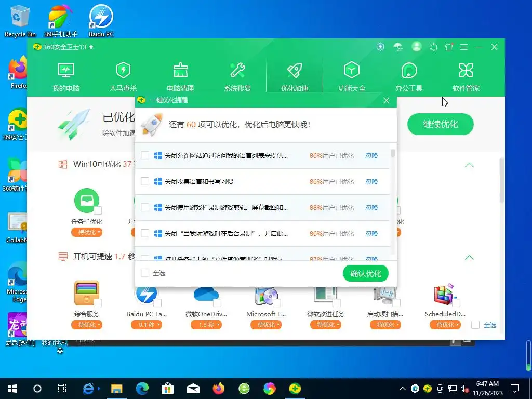
Task: Click 继续优化 button
Action: (x=441, y=124)
